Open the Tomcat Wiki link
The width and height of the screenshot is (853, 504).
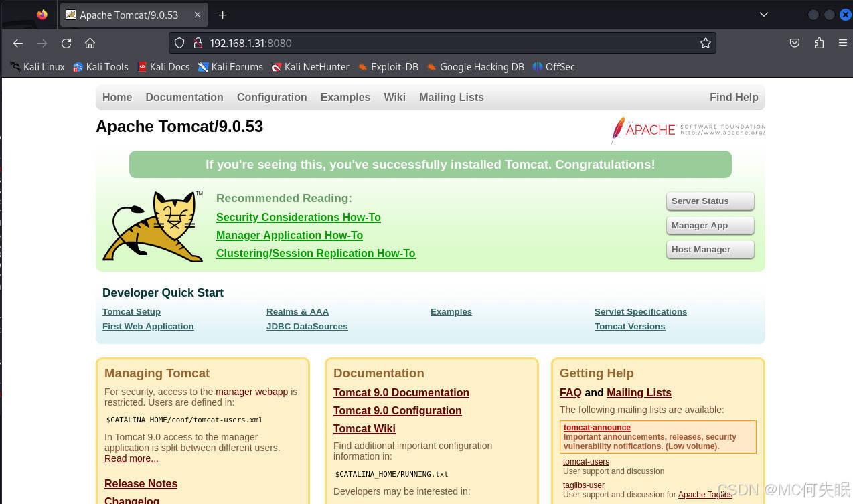pos(364,428)
